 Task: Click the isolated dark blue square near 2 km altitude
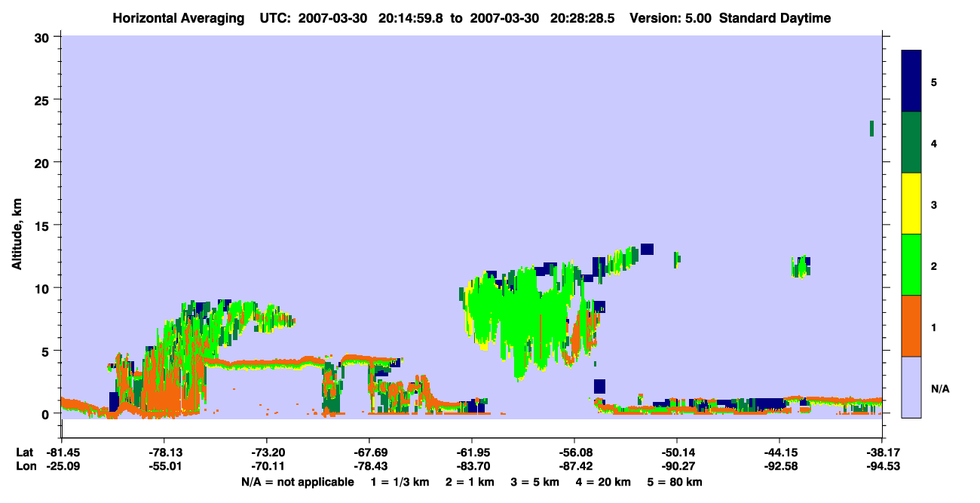[599, 386]
